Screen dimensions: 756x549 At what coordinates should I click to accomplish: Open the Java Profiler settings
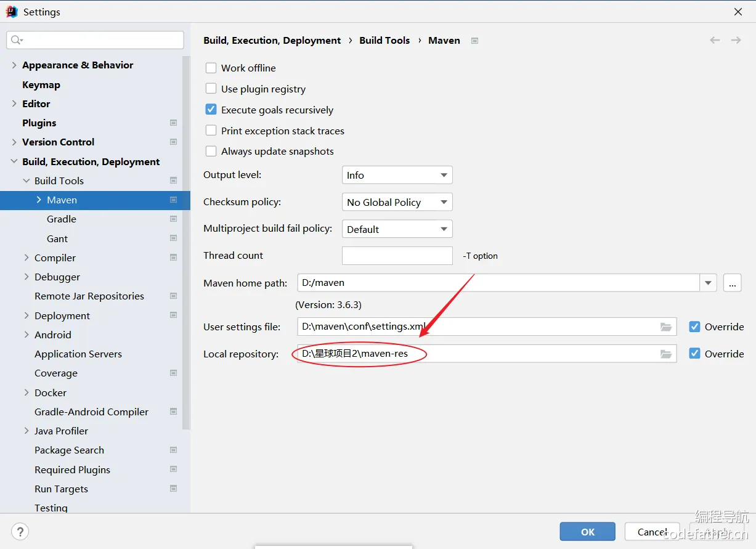(61, 431)
